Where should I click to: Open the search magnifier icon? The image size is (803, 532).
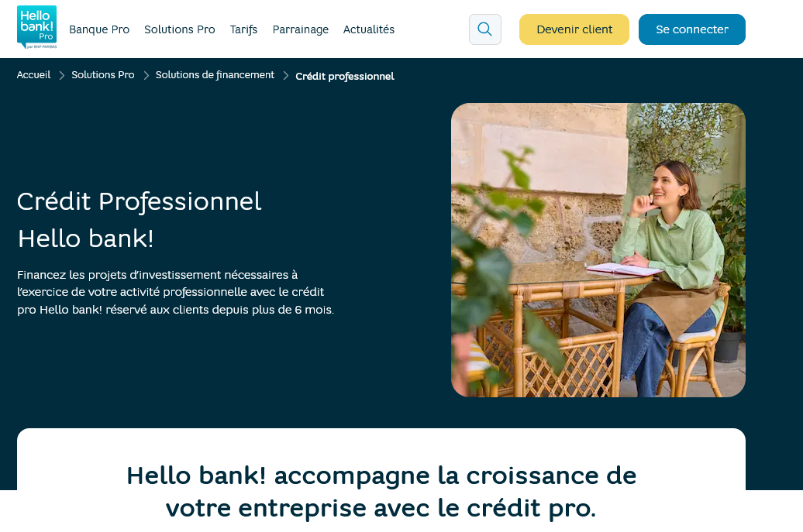pyautogui.click(x=485, y=29)
